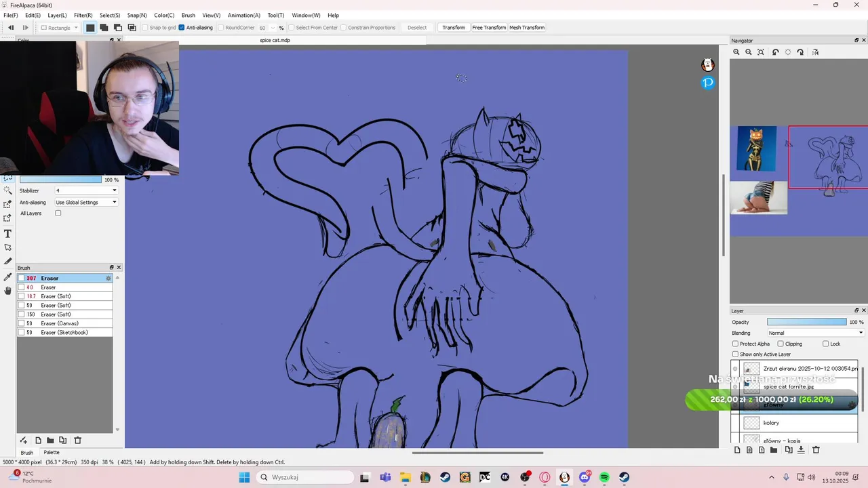Tick the All Layers checkbox
868x488 pixels.
[x=58, y=213]
